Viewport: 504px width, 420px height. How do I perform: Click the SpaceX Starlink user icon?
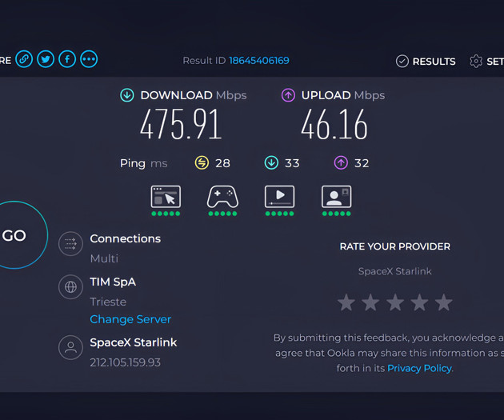pos(70,348)
